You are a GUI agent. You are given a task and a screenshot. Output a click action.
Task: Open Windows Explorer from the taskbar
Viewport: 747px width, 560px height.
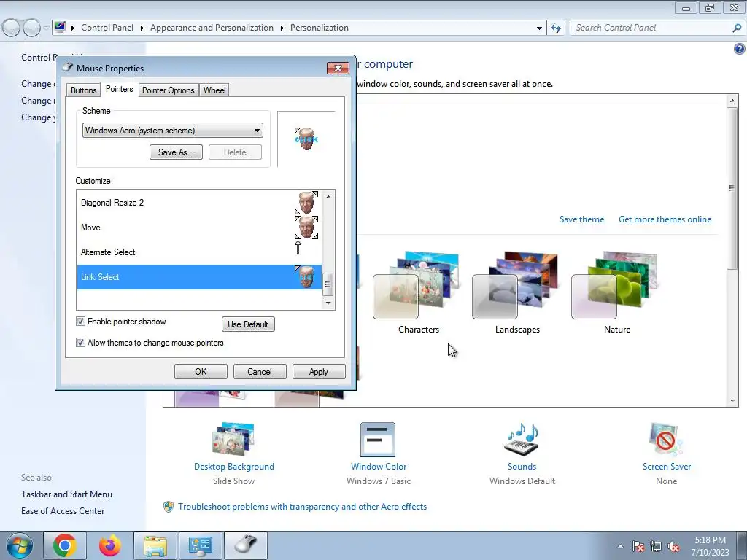pos(155,545)
